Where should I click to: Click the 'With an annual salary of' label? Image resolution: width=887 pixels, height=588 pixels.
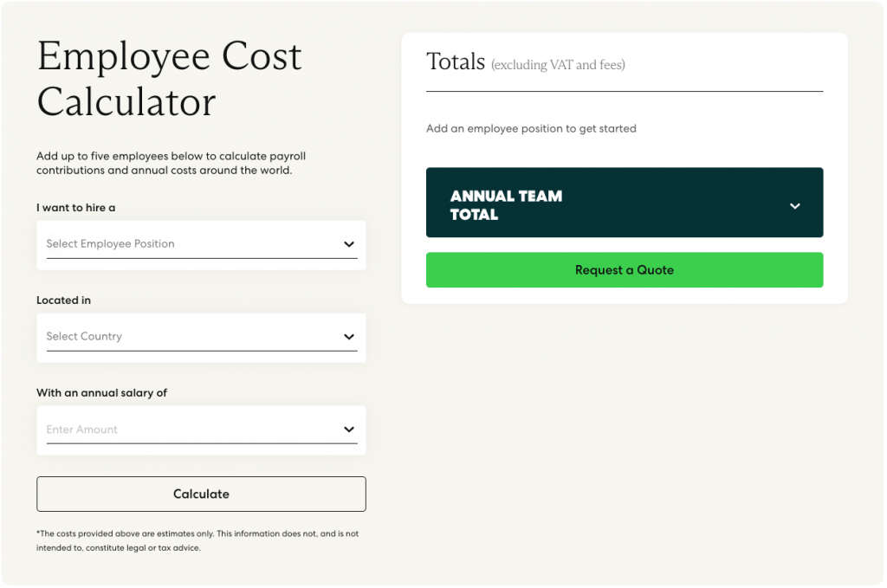pos(102,393)
